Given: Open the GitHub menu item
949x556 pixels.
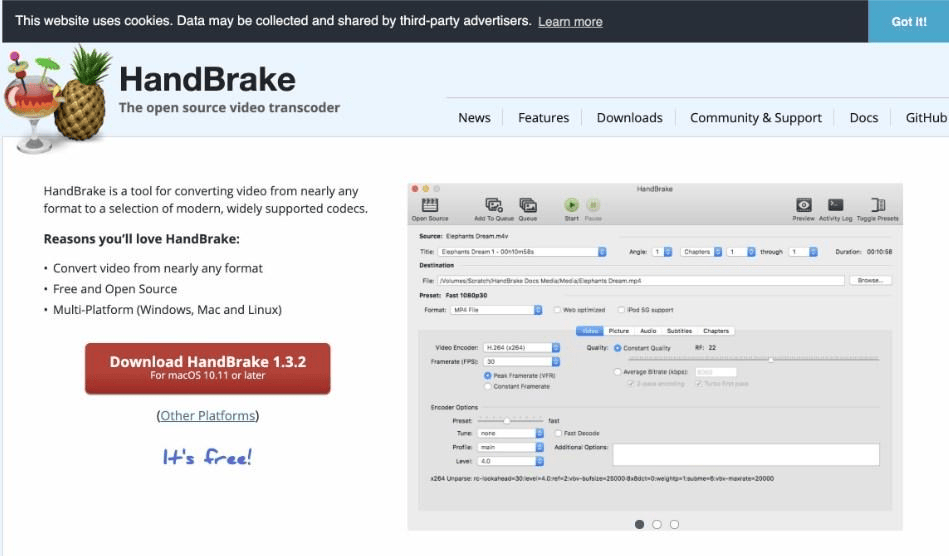Looking at the screenshot, I should click(x=926, y=118).
